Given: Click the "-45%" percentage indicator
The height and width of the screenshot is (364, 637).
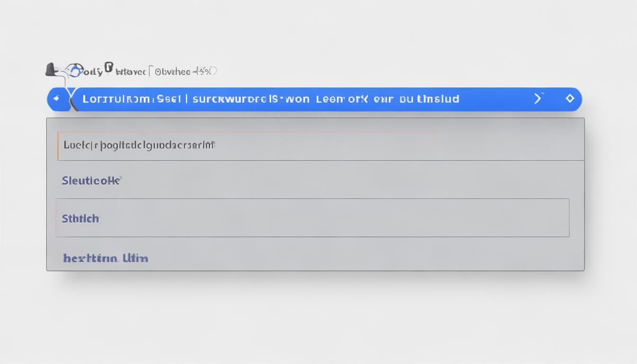Looking at the screenshot, I should [204, 72].
